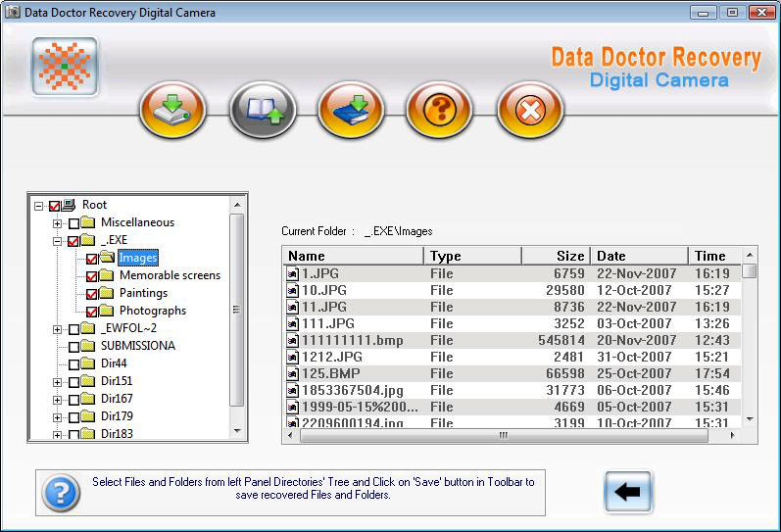Select the 11.JPG file row
Viewport: 781px width, 532px height.
pyautogui.click(x=513, y=307)
